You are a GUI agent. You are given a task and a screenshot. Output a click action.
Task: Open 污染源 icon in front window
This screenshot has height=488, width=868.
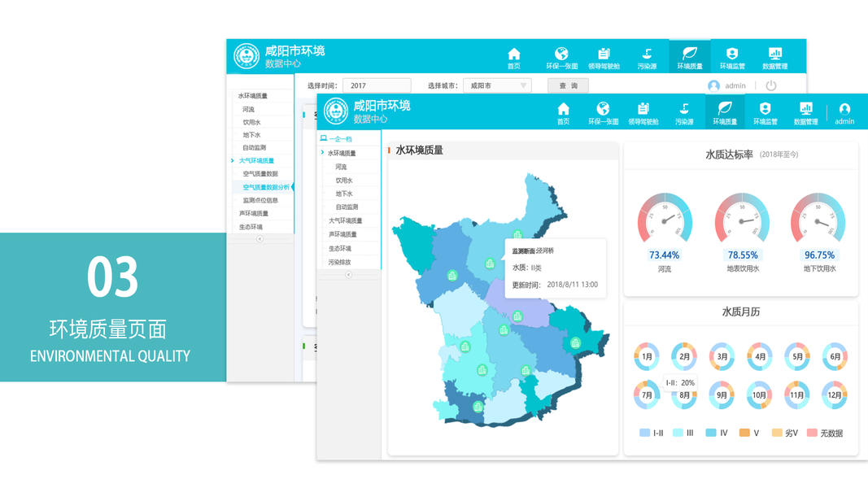tap(684, 108)
